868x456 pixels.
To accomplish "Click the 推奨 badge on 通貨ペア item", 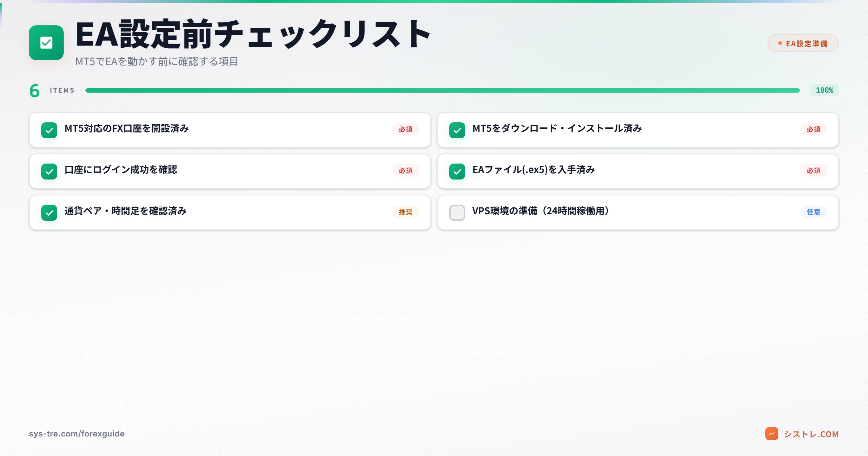I will tap(406, 212).
